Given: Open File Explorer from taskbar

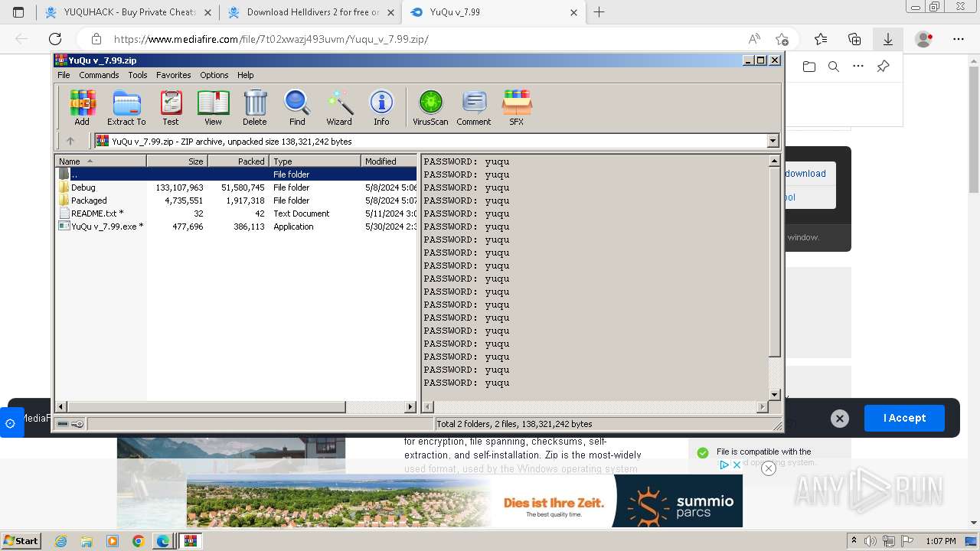Looking at the screenshot, I should (x=87, y=541).
